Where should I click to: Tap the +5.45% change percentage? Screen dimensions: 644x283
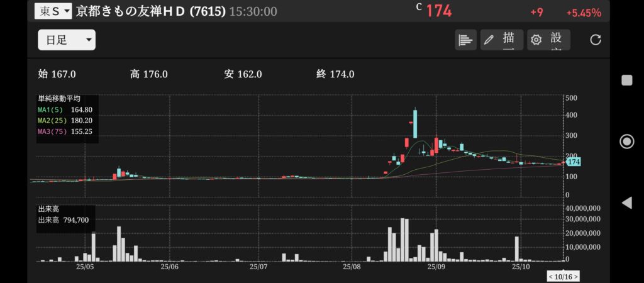coord(583,13)
